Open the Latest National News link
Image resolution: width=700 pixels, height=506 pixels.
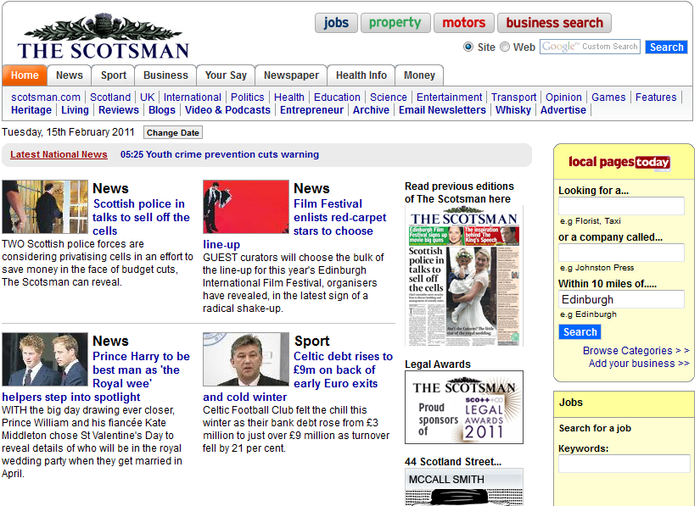click(58, 155)
